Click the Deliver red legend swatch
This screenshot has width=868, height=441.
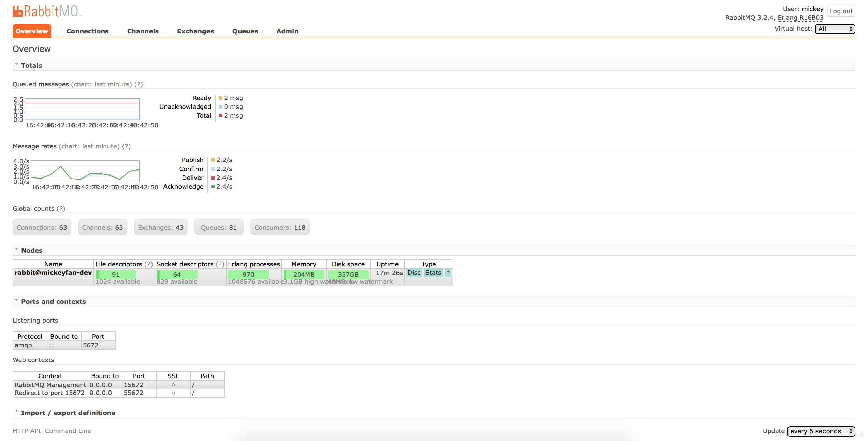213,178
